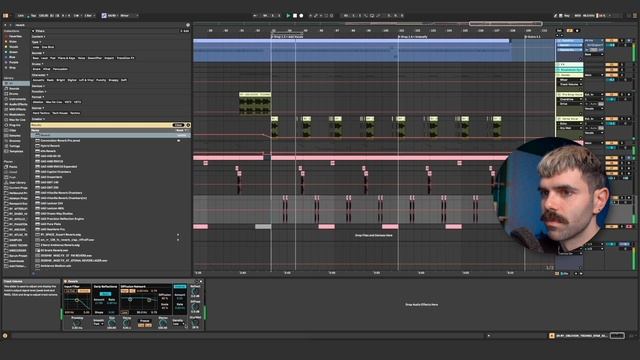Select the Purple collection

(x=13, y=62)
